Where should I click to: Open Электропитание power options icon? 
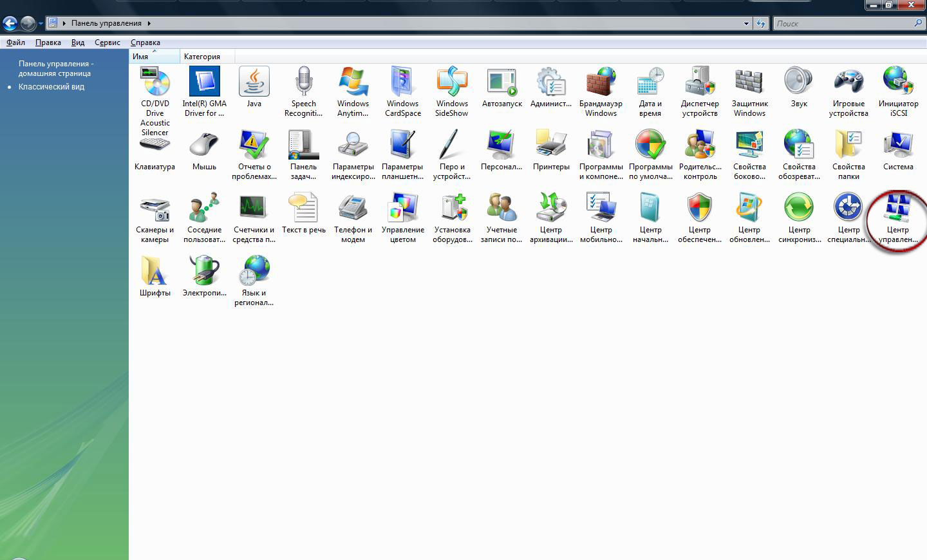[x=205, y=270]
